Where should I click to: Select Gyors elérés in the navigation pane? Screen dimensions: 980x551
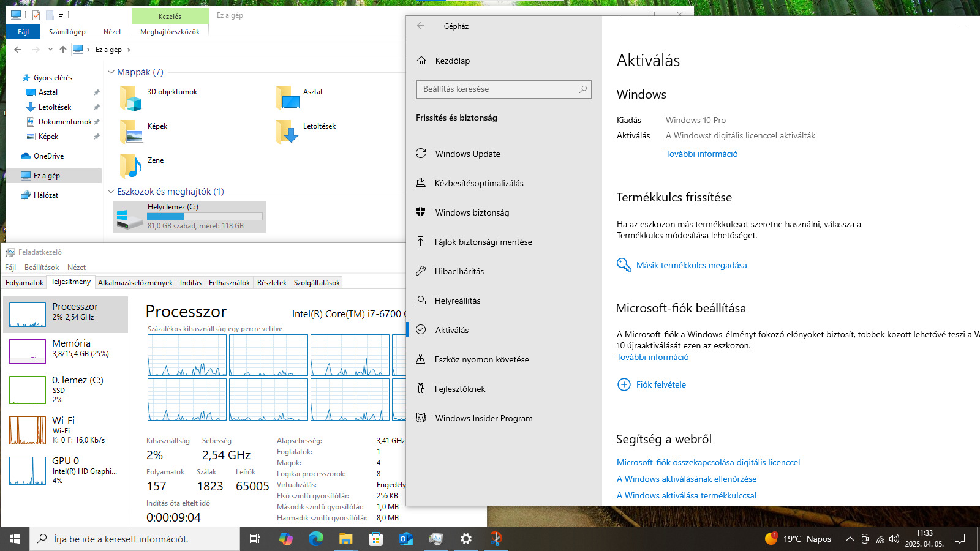coord(53,78)
